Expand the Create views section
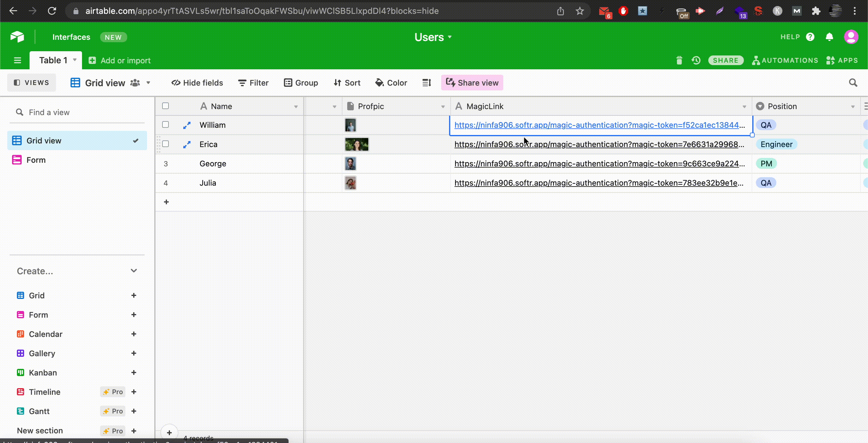 tap(134, 271)
